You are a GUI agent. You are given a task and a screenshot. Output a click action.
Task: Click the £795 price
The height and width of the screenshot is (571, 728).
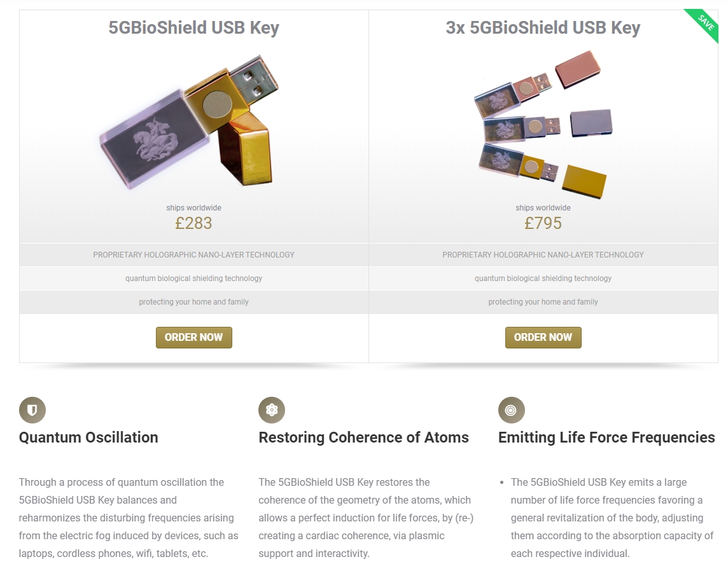[x=543, y=223]
